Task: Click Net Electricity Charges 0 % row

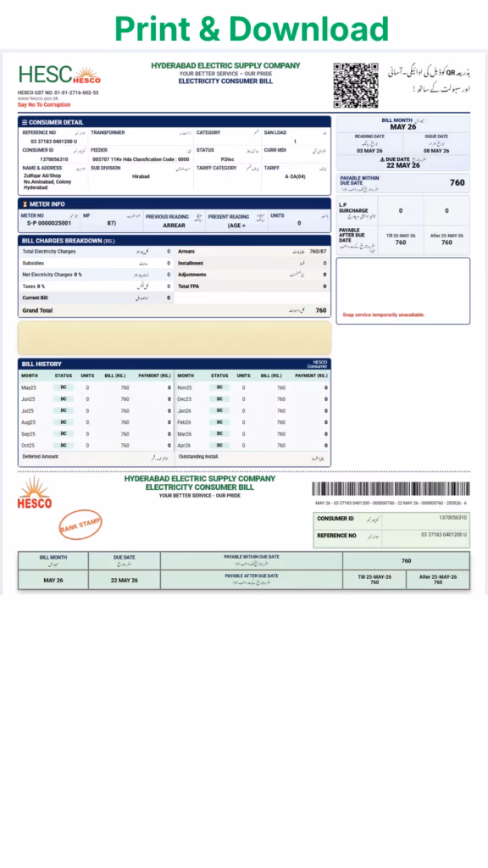Action: pyautogui.click(x=97, y=275)
